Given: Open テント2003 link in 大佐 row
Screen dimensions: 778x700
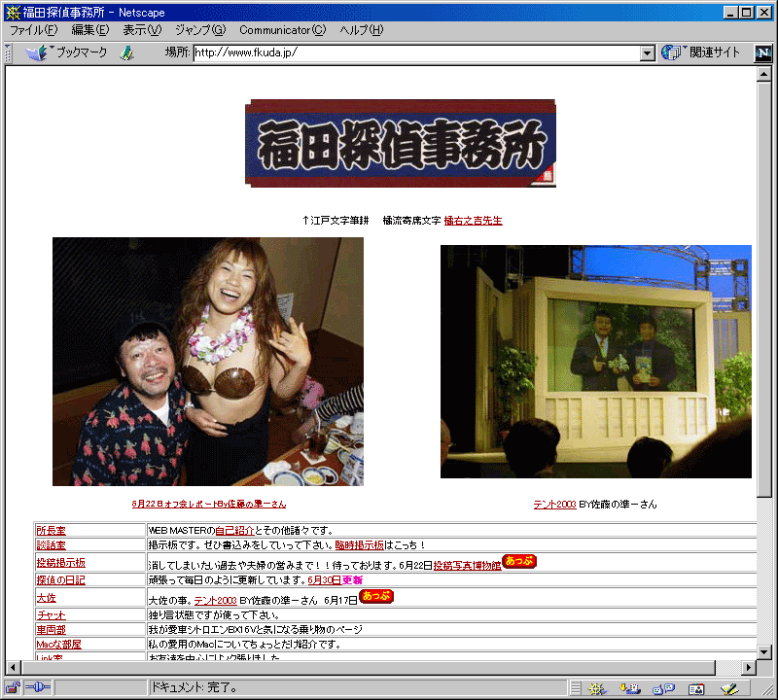Looking at the screenshot, I should 215,601.
